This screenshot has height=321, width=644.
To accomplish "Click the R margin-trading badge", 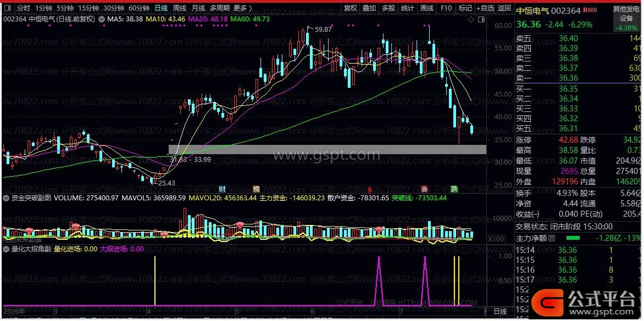I will (x=590, y=10).
